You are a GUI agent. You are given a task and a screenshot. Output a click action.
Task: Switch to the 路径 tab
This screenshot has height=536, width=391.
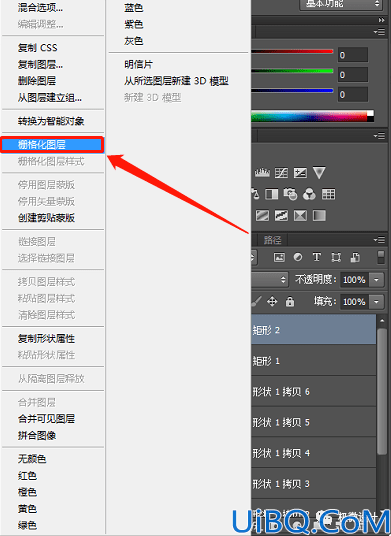click(x=272, y=240)
